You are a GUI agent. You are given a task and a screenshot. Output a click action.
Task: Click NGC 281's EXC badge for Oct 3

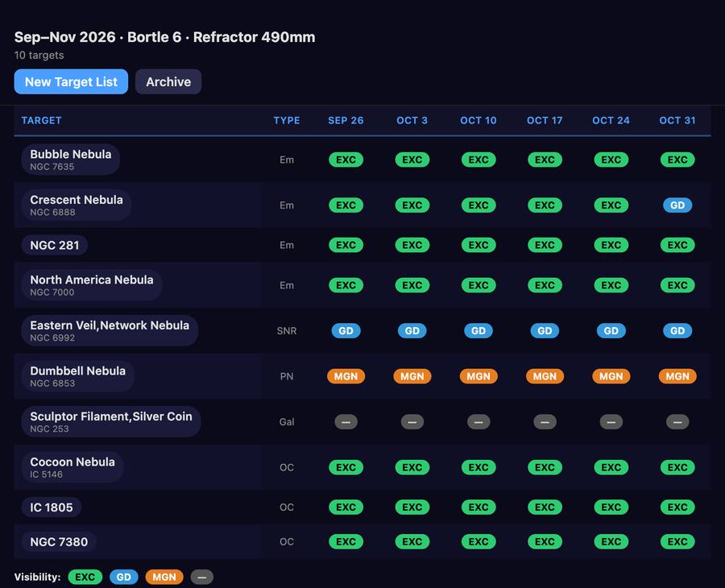pos(412,245)
